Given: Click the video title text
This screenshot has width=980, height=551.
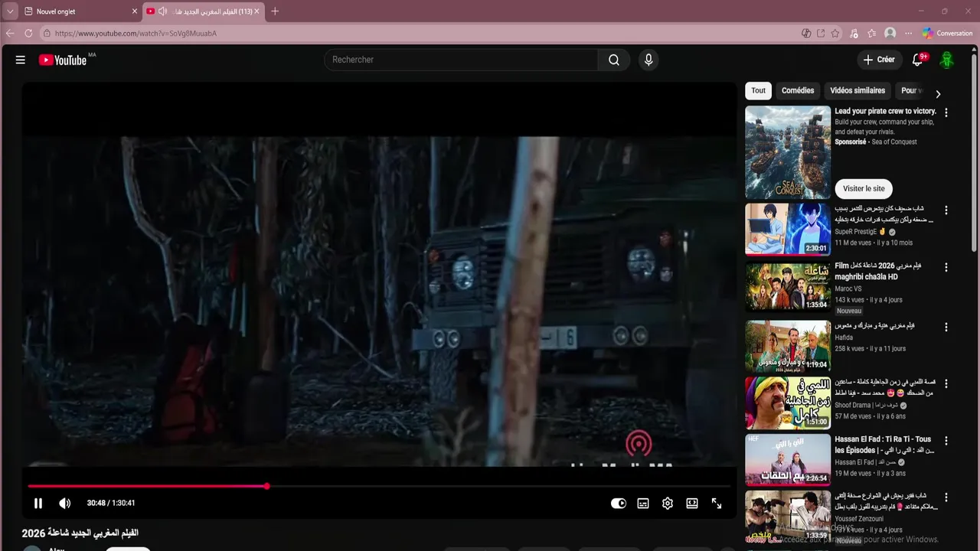Looking at the screenshot, I should coord(80,533).
